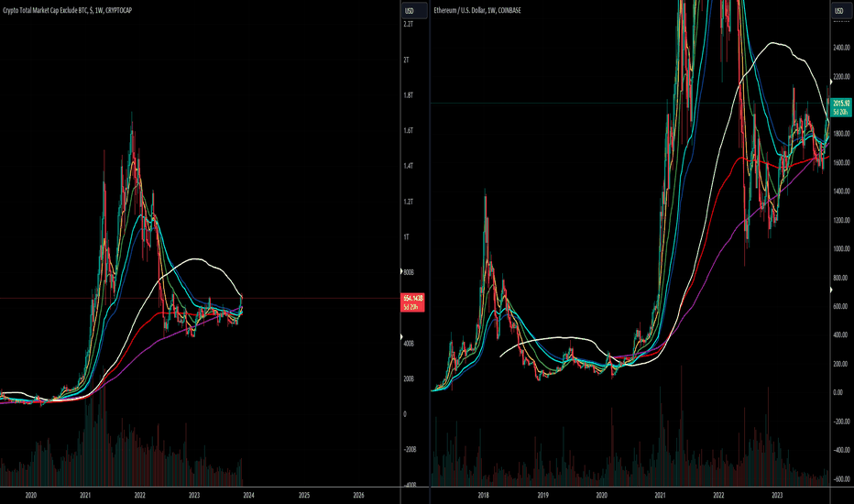Click the 1T level on the price axis

406,237
